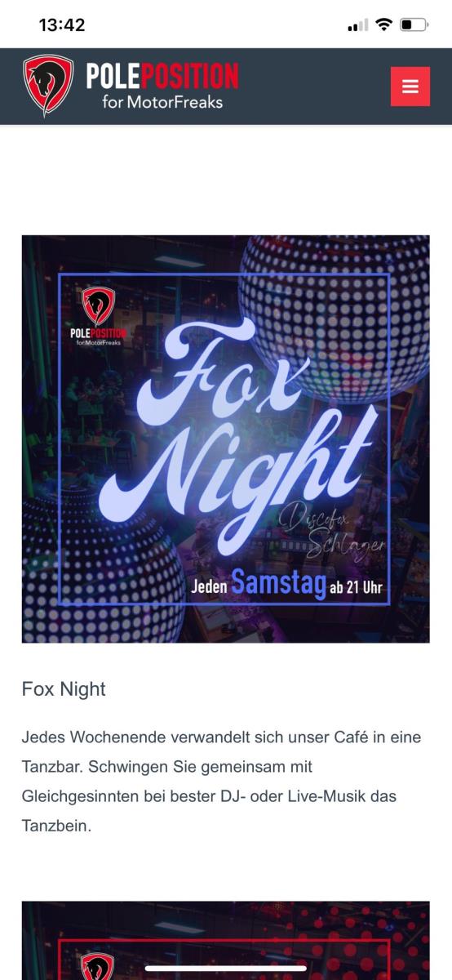This screenshot has width=452, height=980.
Task: Select the 'Fox Night' heading below poster
Action: [x=64, y=688]
